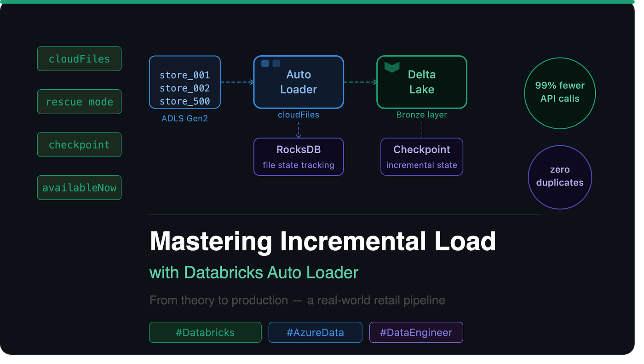Click the with Databricks Auto Loader subtitle
The width and height of the screenshot is (644, 364).
(254, 272)
